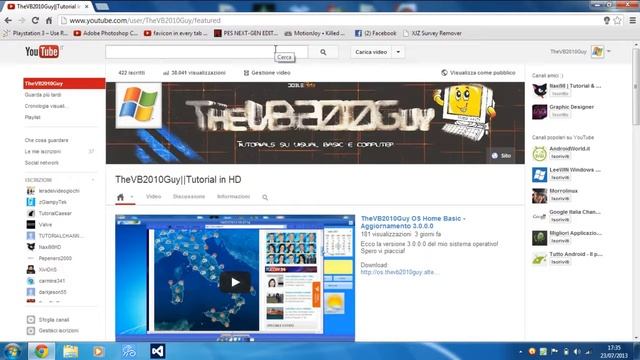This screenshot has width=640, height=360.
Task: Bookmark this page with the star
Action: 618,20
